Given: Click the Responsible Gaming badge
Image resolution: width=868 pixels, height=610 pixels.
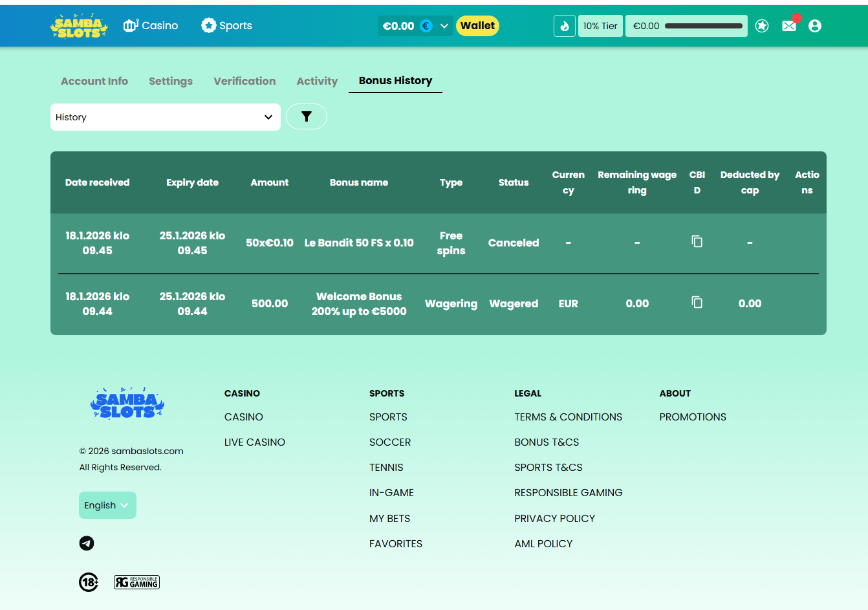Looking at the screenshot, I should [x=136, y=582].
